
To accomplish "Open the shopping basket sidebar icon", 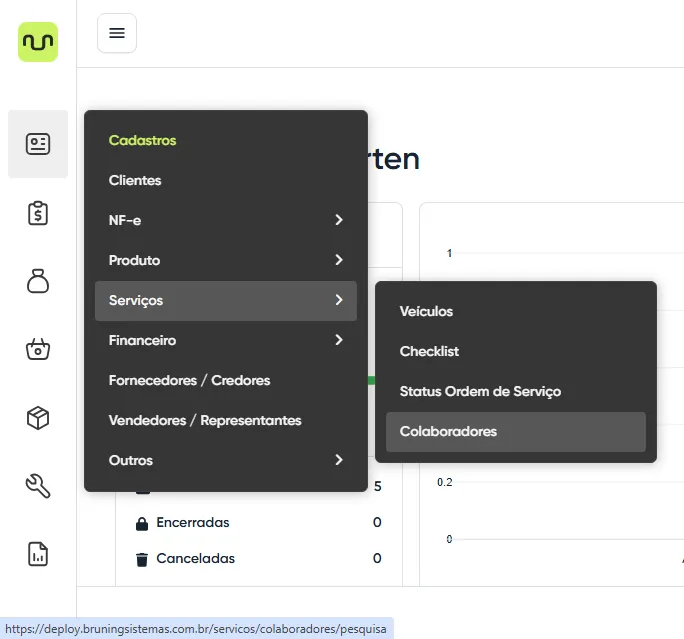I will click(38, 350).
